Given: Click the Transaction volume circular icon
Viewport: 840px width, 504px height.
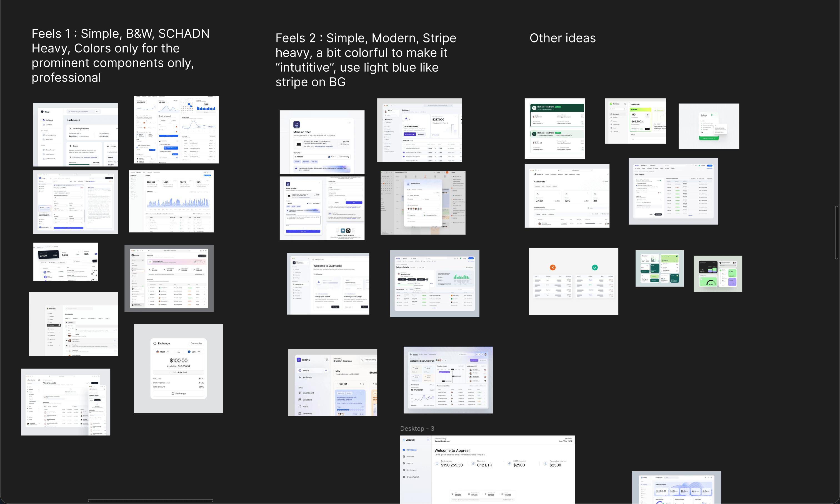Looking at the screenshot, I should pos(546,463).
